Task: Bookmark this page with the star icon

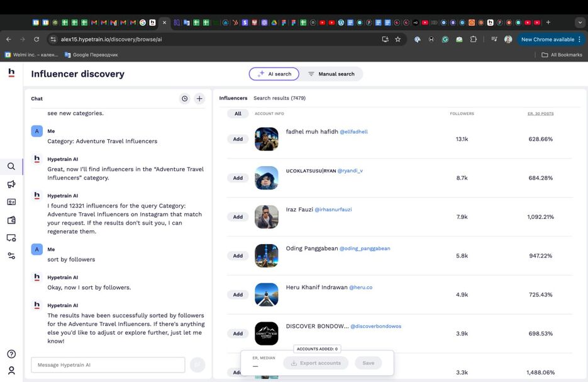Action: tap(398, 40)
